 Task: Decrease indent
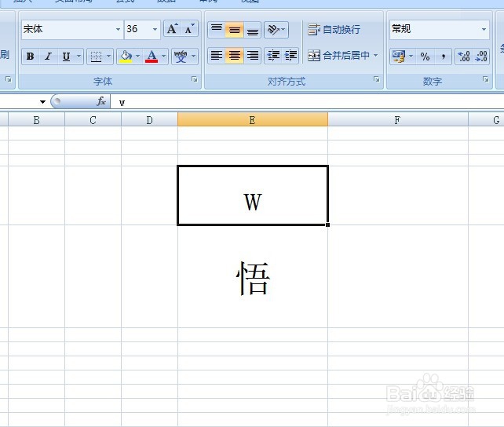coord(273,55)
